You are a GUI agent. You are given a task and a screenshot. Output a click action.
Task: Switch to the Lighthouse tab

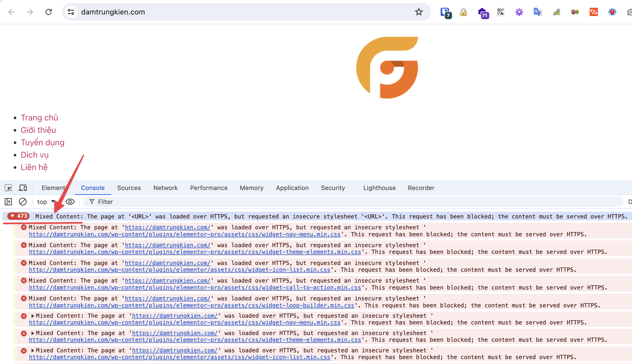coord(379,188)
